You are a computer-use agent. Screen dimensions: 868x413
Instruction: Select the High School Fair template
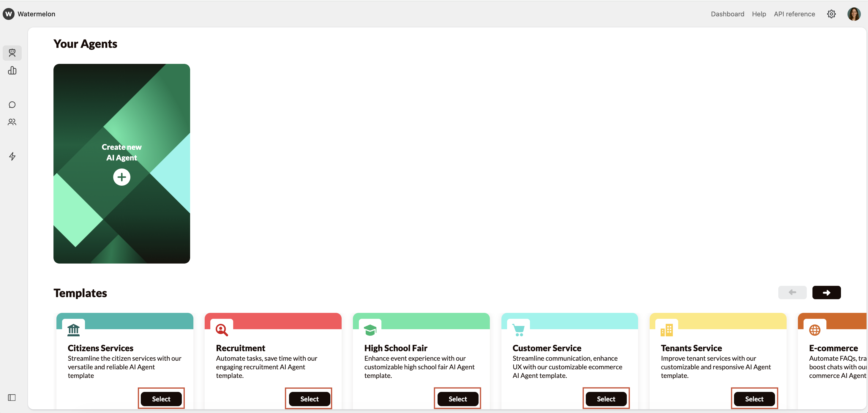[457, 399]
